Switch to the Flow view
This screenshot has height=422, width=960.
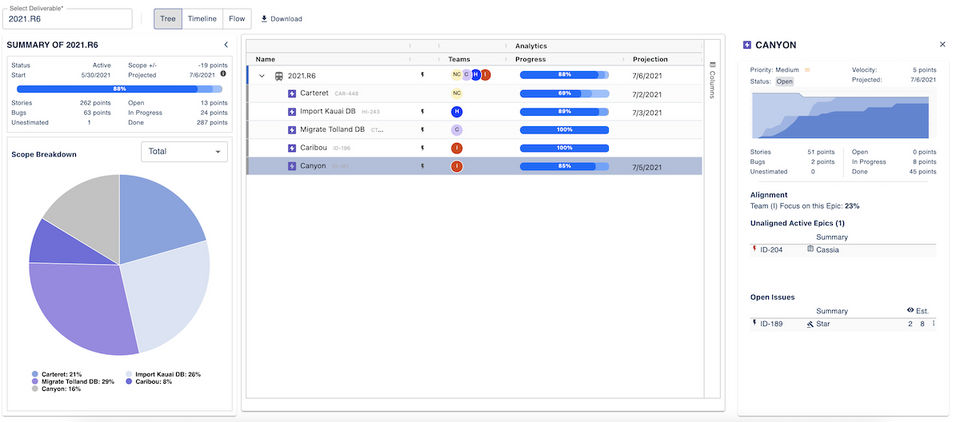237,19
